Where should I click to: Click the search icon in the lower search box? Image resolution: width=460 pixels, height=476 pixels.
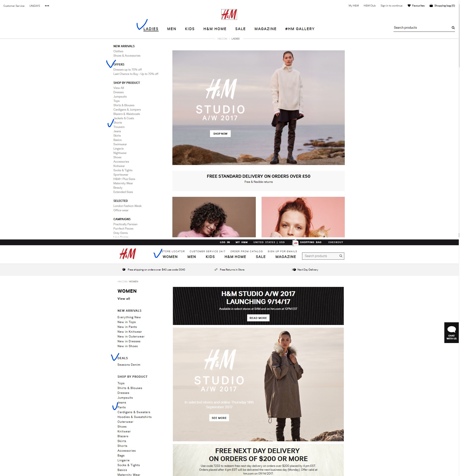tap(341, 256)
